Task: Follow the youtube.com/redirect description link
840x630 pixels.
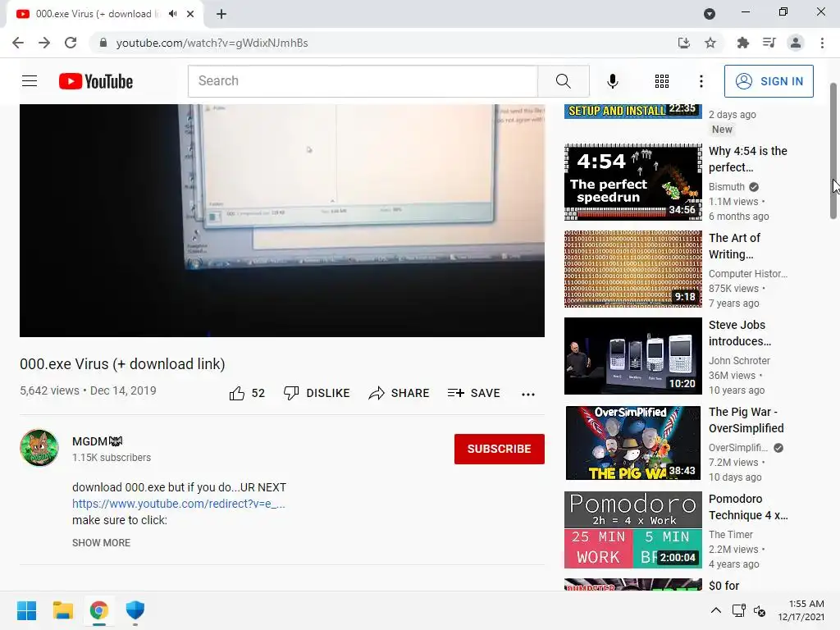Action: [x=178, y=504]
